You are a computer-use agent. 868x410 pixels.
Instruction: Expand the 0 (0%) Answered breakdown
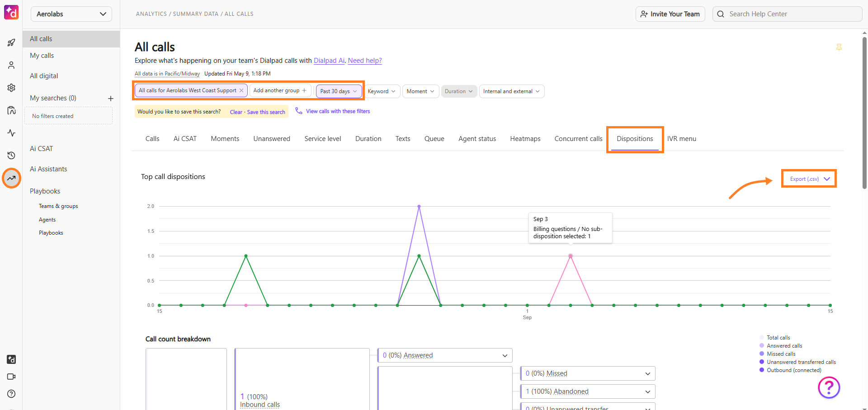pos(445,355)
